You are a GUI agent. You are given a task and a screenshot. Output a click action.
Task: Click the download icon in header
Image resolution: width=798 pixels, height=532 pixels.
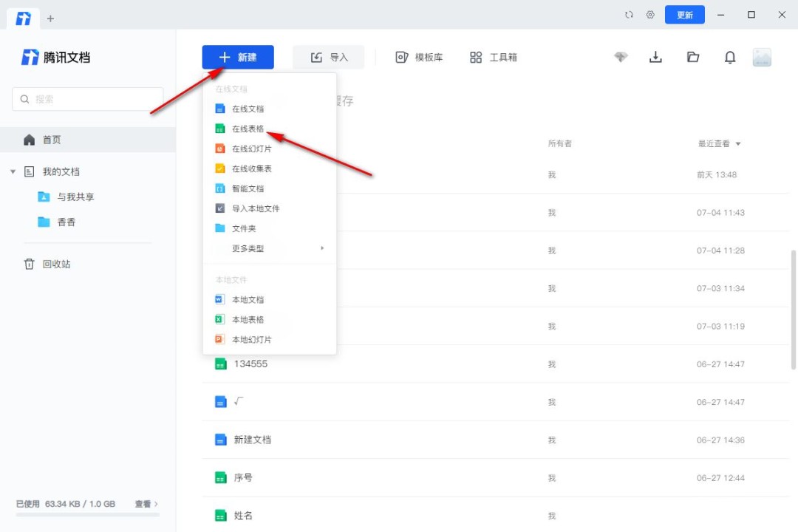[655, 58]
